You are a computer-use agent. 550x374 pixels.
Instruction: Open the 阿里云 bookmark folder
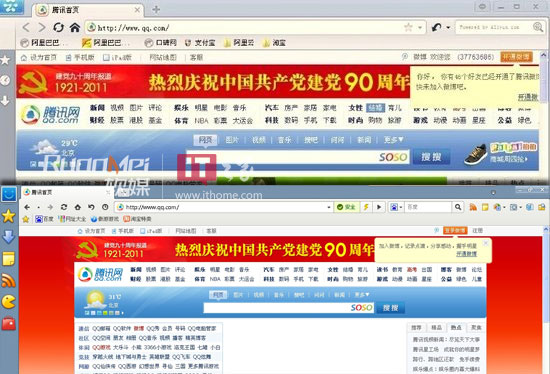(239, 43)
